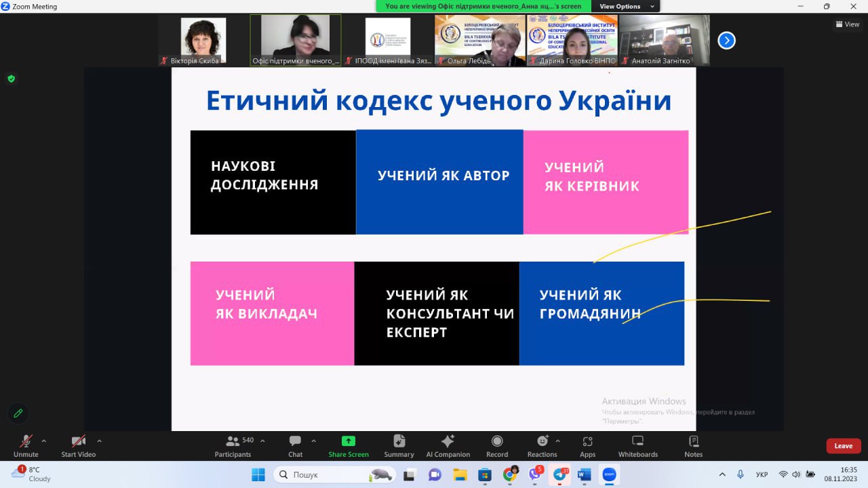The width and height of the screenshot is (868, 488).
Task: Expand the Participants options arrow
Action: 262,441
